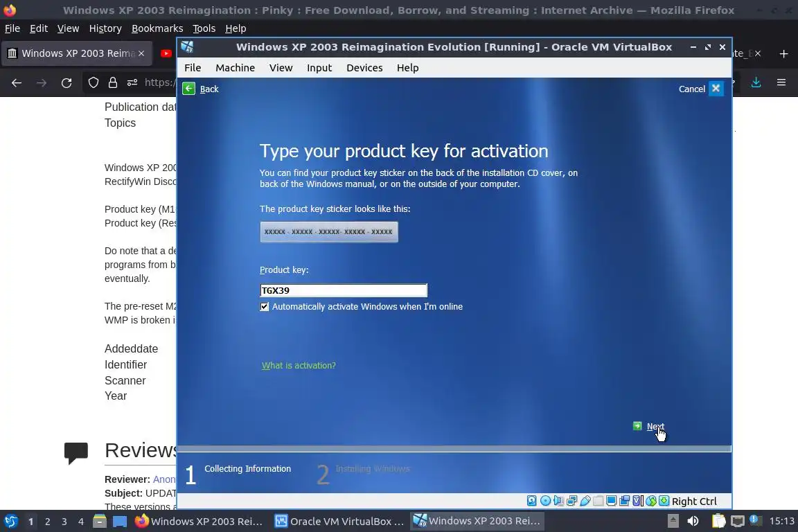Click the network monitor tray icon
Viewport: 798px width, 532px height.
click(x=737, y=522)
